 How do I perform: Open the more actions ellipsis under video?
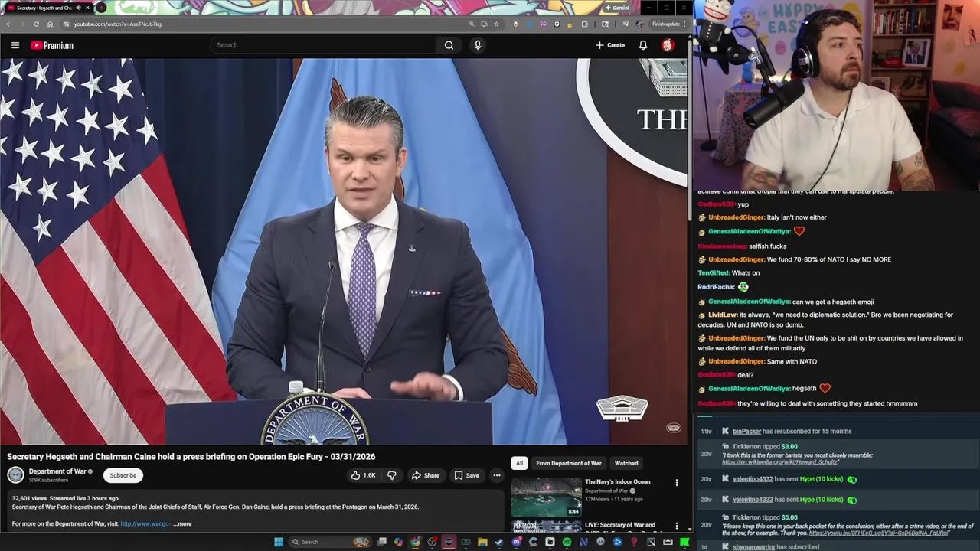497,475
